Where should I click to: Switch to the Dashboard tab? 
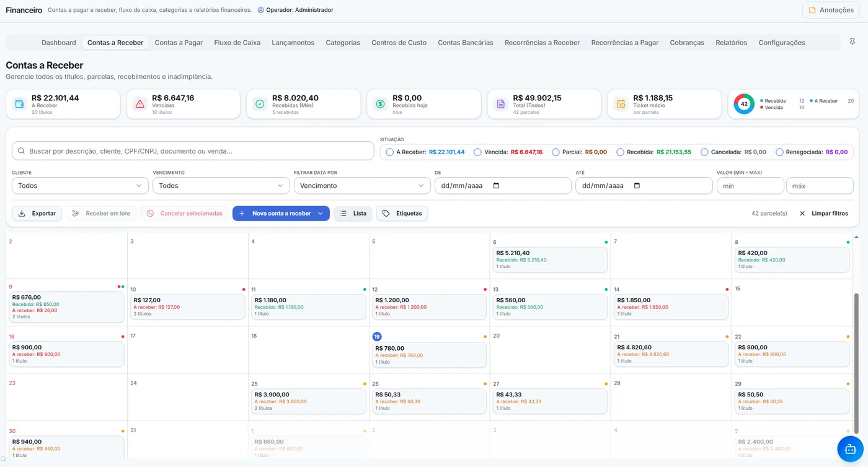[x=59, y=43]
